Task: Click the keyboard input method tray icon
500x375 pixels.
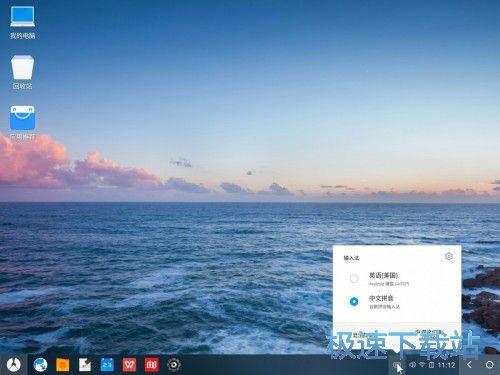Action: coord(396,365)
